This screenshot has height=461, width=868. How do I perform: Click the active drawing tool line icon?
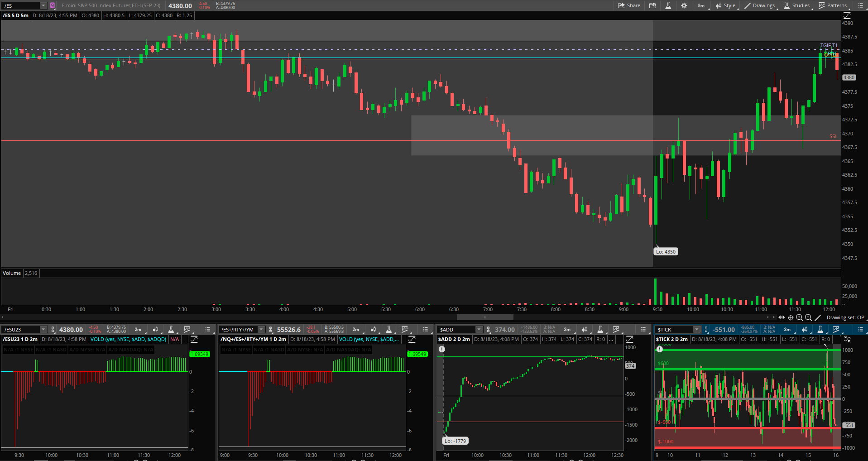tap(818, 317)
